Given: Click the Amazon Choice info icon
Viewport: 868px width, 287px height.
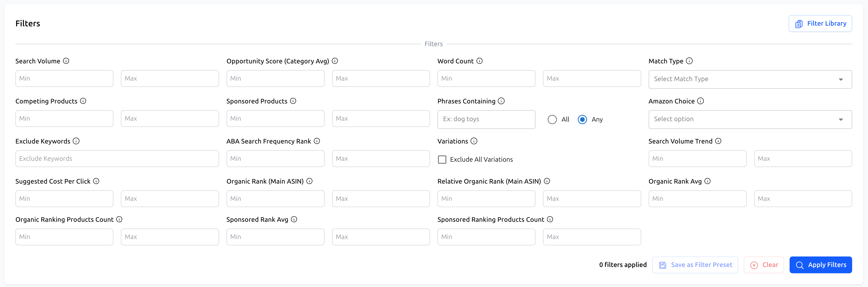Looking at the screenshot, I should [700, 101].
